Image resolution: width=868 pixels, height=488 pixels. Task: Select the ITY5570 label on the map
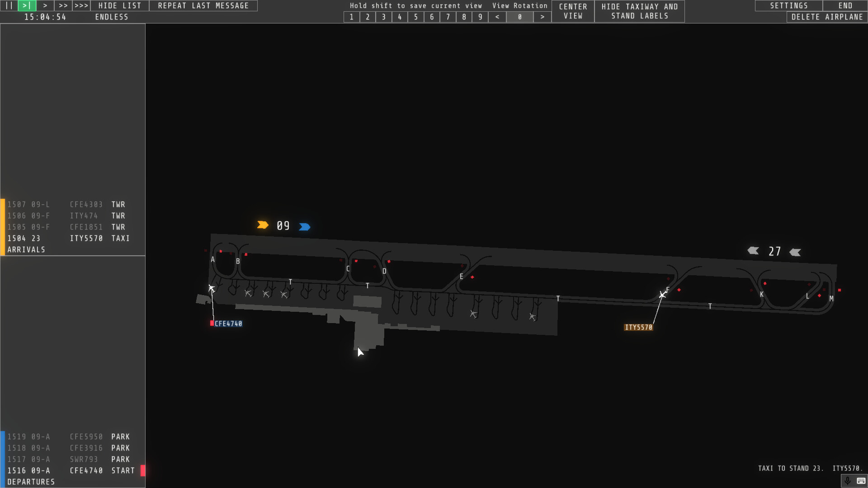pyautogui.click(x=639, y=326)
